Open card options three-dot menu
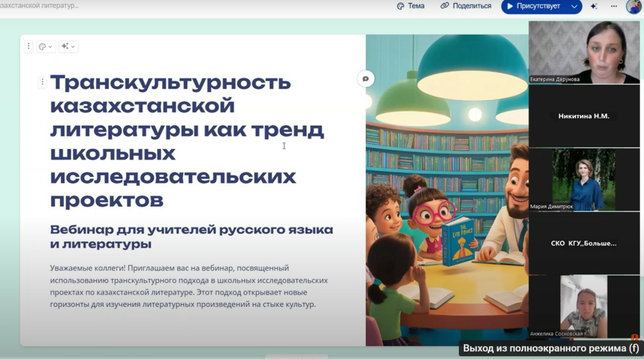 tap(28, 46)
